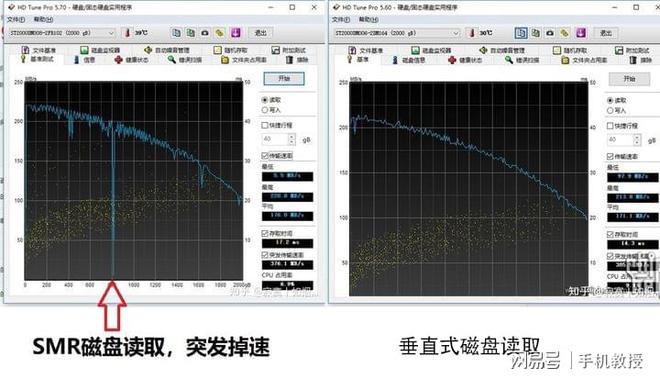Toggle 传输速率 checkbox in right window
Screen dimensions: 660x379
click(x=610, y=156)
